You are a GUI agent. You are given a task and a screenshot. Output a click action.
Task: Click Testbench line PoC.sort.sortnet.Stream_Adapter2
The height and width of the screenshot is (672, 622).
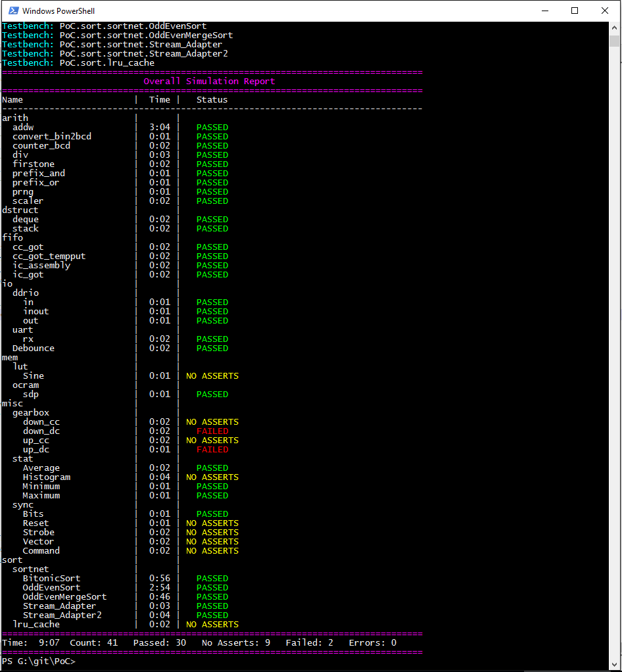click(115, 54)
